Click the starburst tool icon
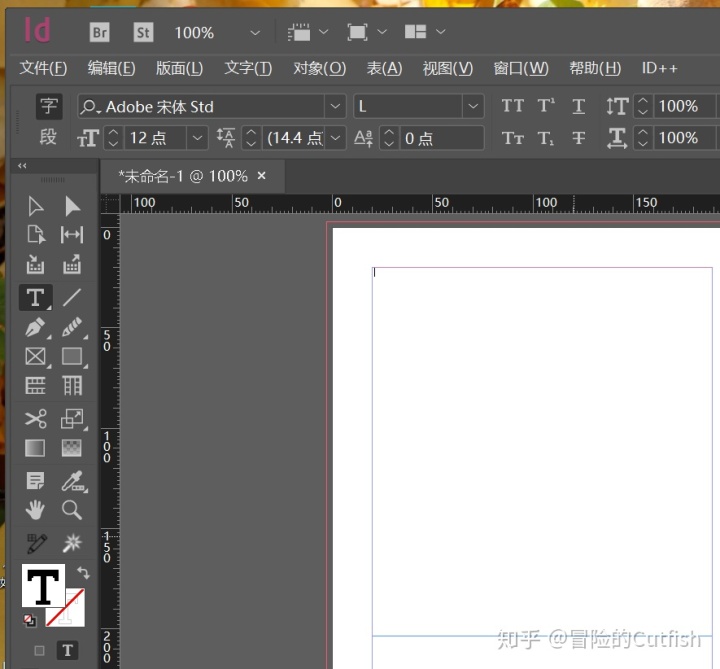This screenshot has width=720, height=669. [x=72, y=544]
